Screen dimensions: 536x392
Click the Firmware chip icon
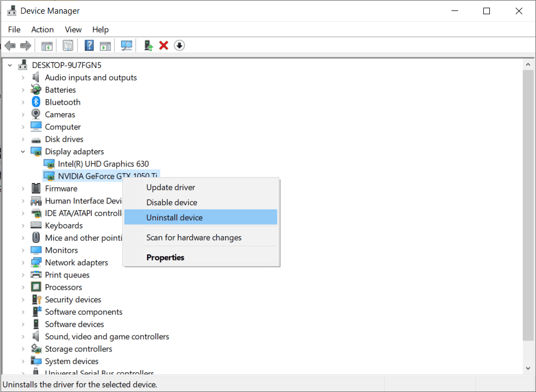click(36, 188)
